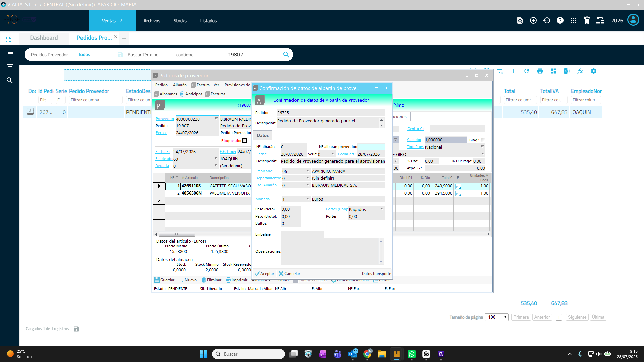The height and width of the screenshot is (362, 644).
Task: Open the history clock icon
Action: point(547,21)
